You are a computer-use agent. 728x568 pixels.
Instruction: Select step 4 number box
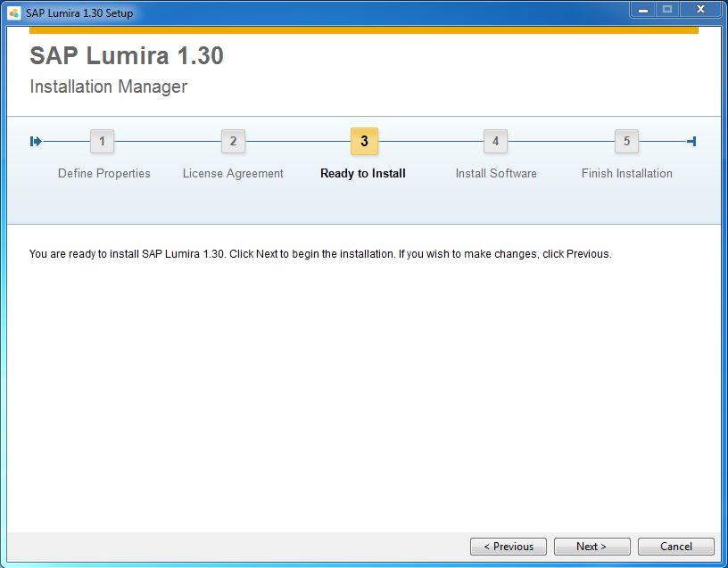pos(495,141)
